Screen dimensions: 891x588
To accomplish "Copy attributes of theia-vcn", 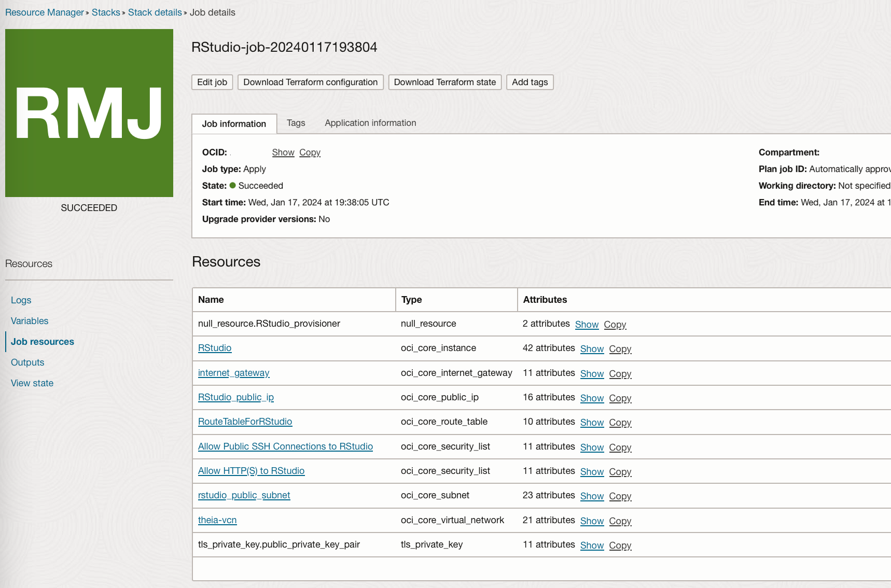I will click(620, 521).
